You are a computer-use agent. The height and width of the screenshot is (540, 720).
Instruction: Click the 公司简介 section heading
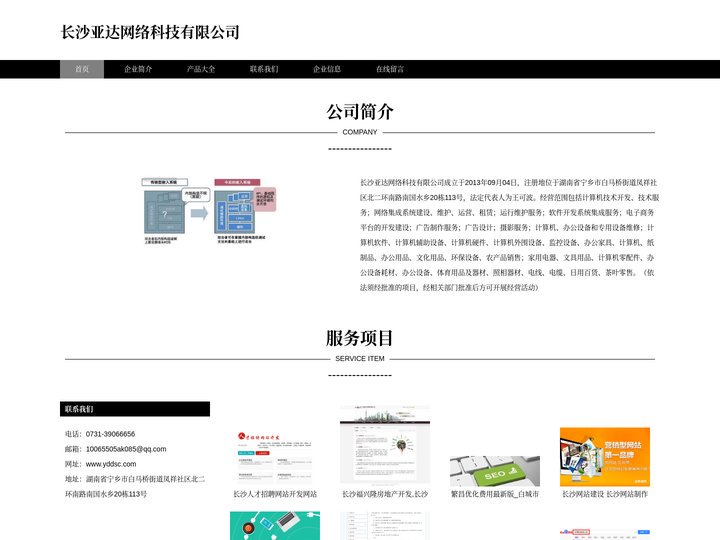click(360, 112)
